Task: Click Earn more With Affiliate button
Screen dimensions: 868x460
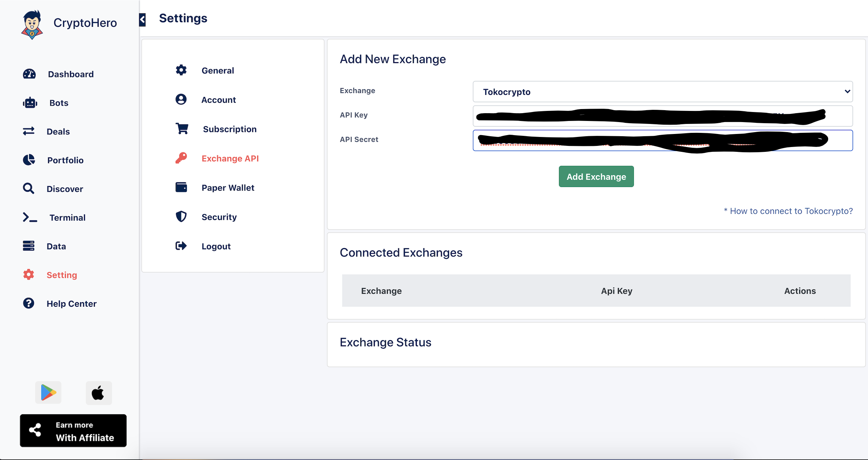Action: point(73,430)
